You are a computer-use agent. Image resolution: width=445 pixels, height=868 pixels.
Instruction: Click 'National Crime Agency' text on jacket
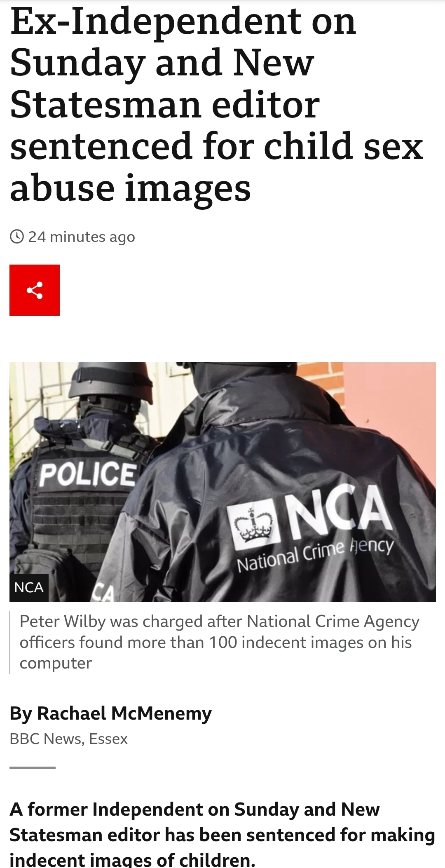tap(315, 555)
